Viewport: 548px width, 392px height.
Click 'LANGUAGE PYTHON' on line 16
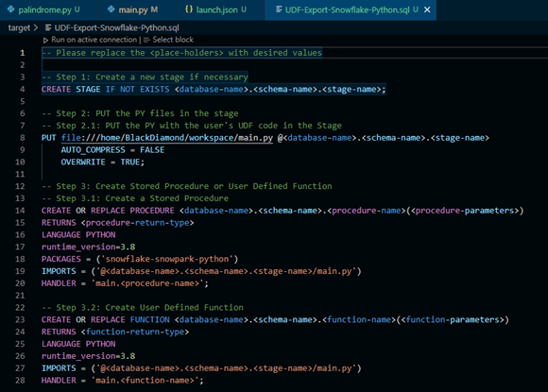pos(78,235)
